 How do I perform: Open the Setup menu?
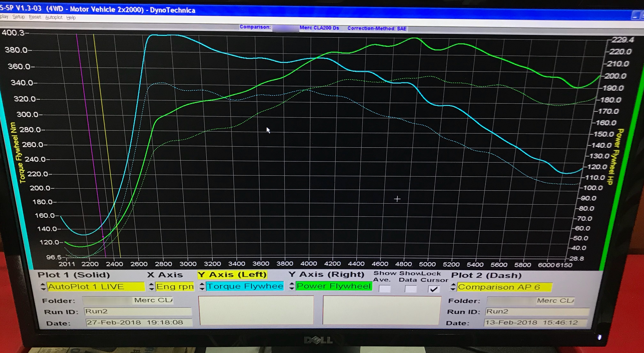(x=19, y=17)
